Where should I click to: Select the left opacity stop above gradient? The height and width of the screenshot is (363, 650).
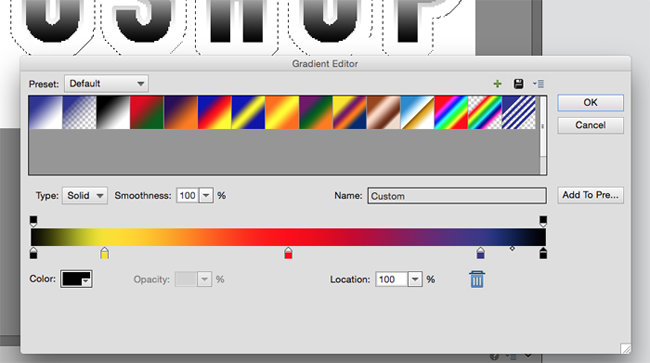[x=34, y=221]
